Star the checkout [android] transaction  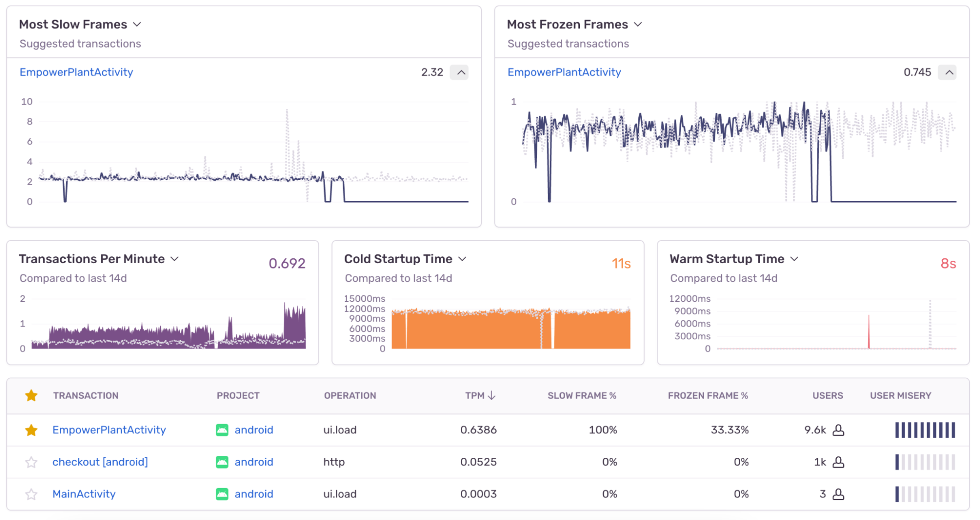click(x=31, y=462)
